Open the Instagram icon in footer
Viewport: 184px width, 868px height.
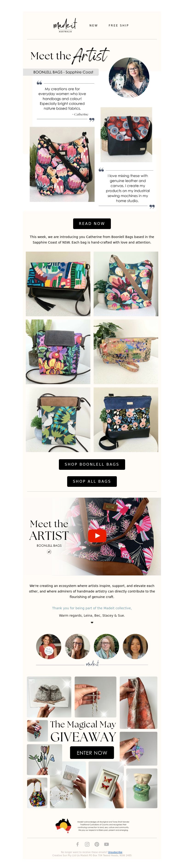click(87, 844)
